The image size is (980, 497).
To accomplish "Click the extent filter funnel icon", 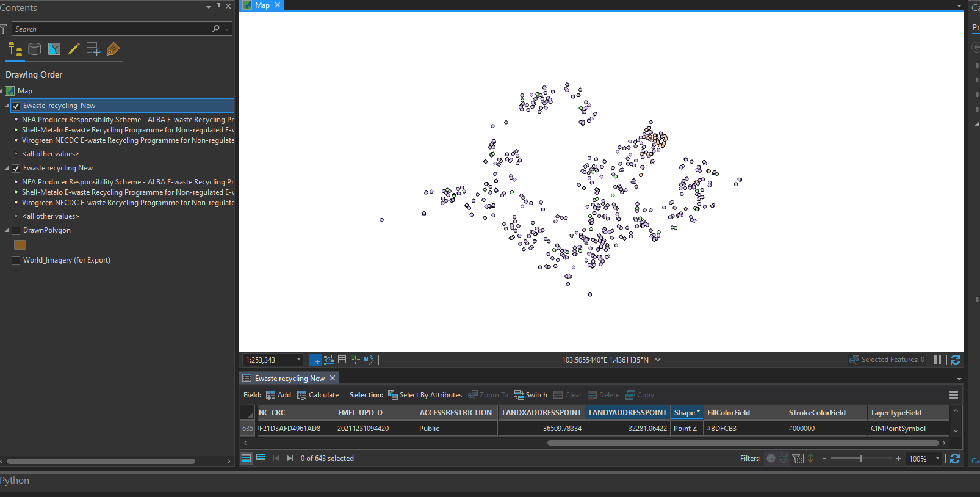I will 798,458.
